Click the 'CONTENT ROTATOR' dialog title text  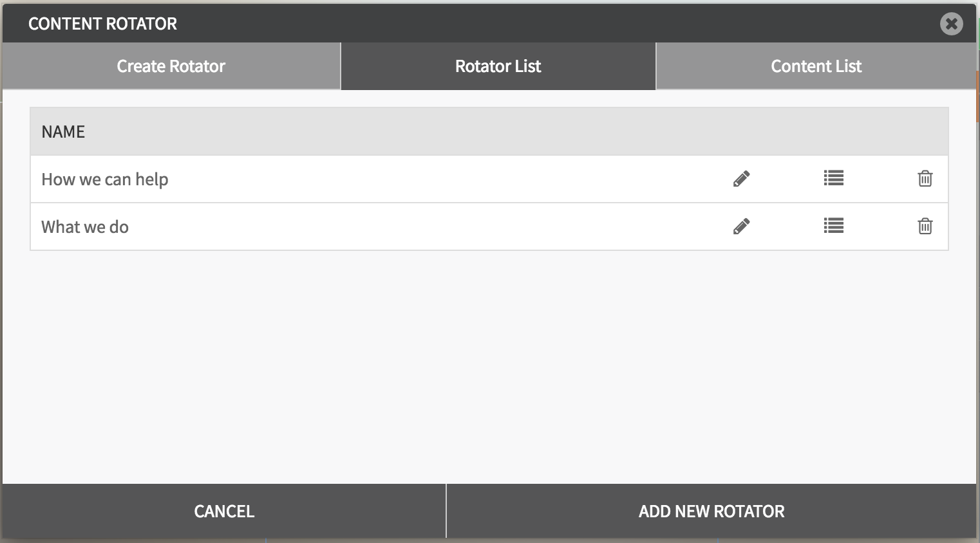103,24
